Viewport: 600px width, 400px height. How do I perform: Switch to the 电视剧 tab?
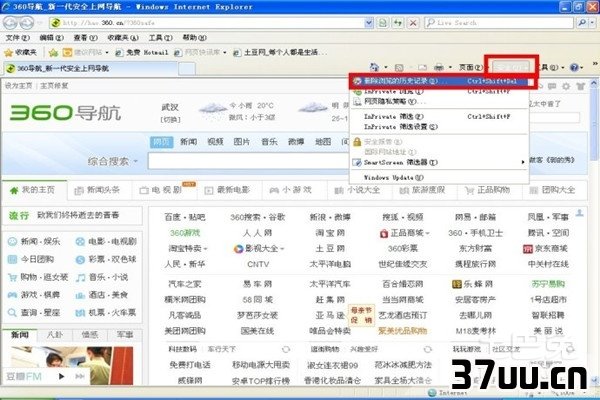[163, 190]
